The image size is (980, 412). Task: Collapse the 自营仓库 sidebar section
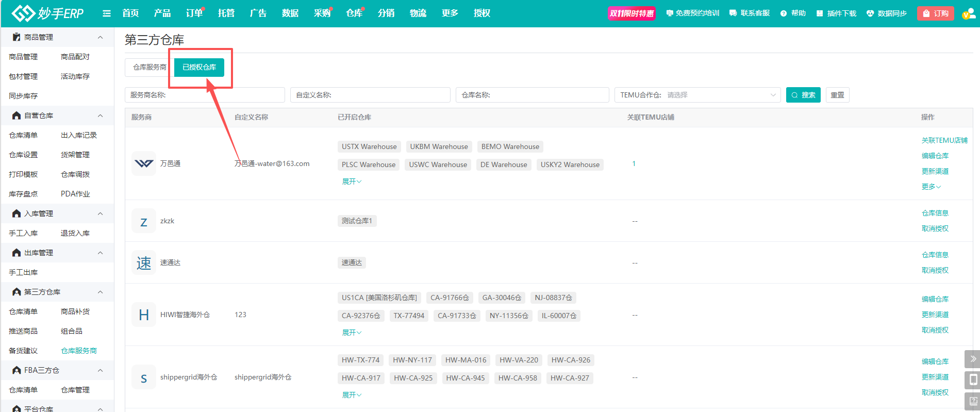100,116
